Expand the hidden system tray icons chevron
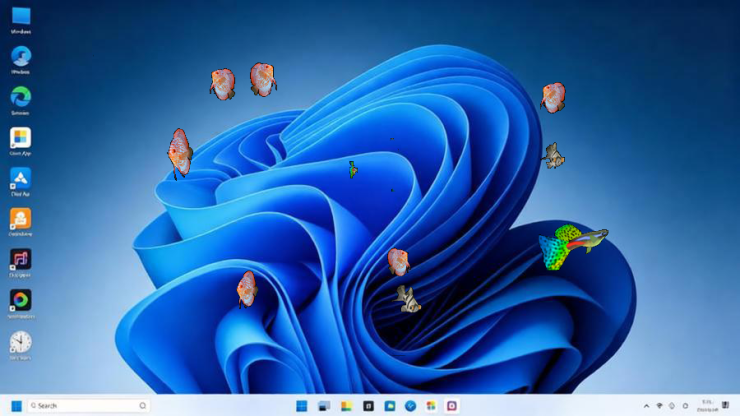740x416 pixels. (x=646, y=406)
